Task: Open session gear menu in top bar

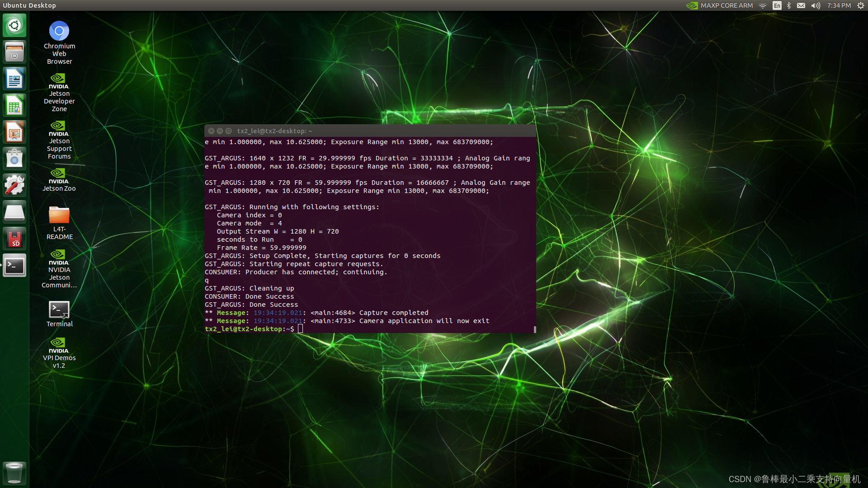Action: (x=860, y=5)
